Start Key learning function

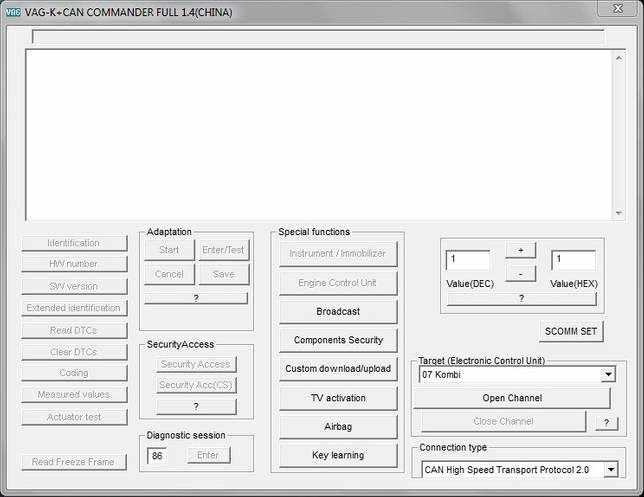338,455
